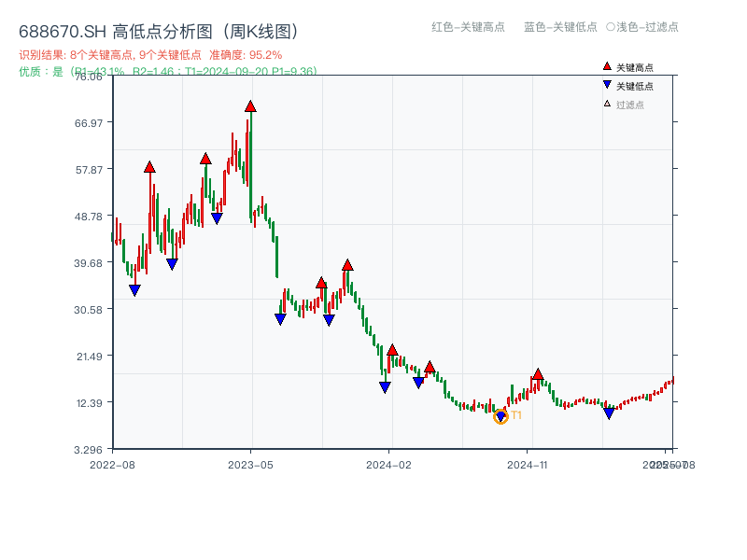Screen dimensions: 747x560
Task: Click the earliest blue key-low triangle marker
Action: [x=134, y=290]
